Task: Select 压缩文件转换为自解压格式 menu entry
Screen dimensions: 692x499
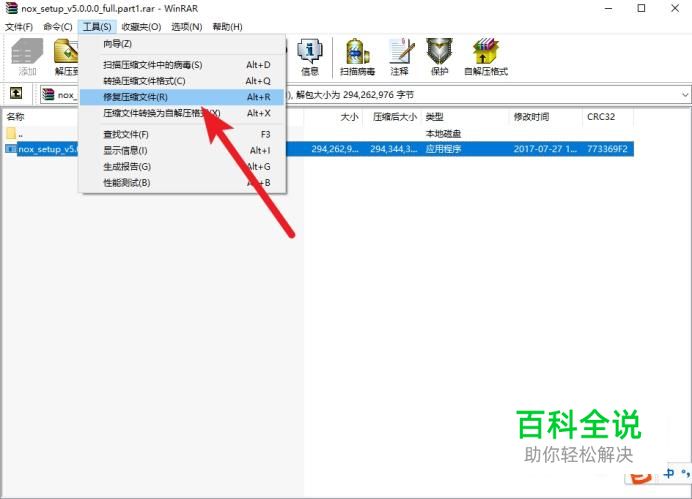Action: click(182, 113)
